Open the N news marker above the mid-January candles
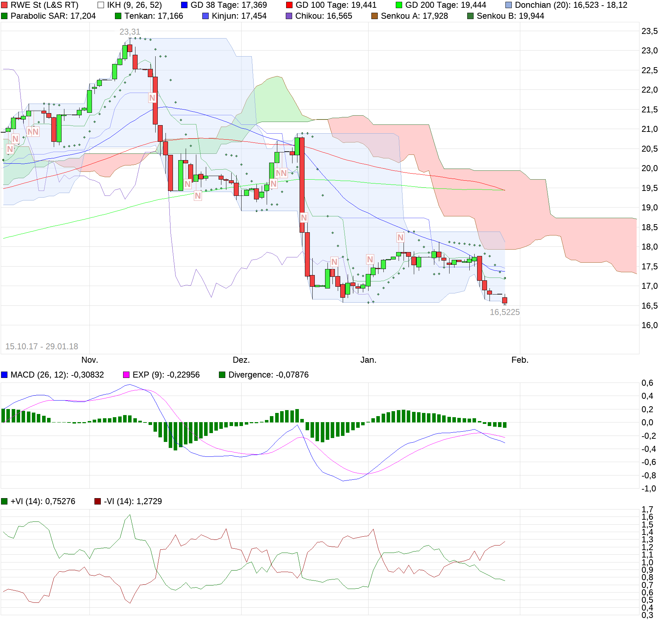This screenshot has height=624, width=672. [x=400, y=238]
